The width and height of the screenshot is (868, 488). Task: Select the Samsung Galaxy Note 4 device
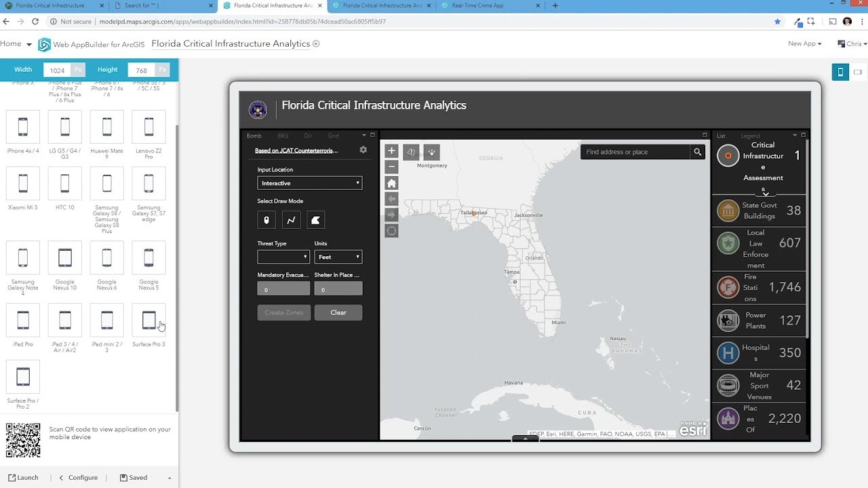tap(23, 258)
